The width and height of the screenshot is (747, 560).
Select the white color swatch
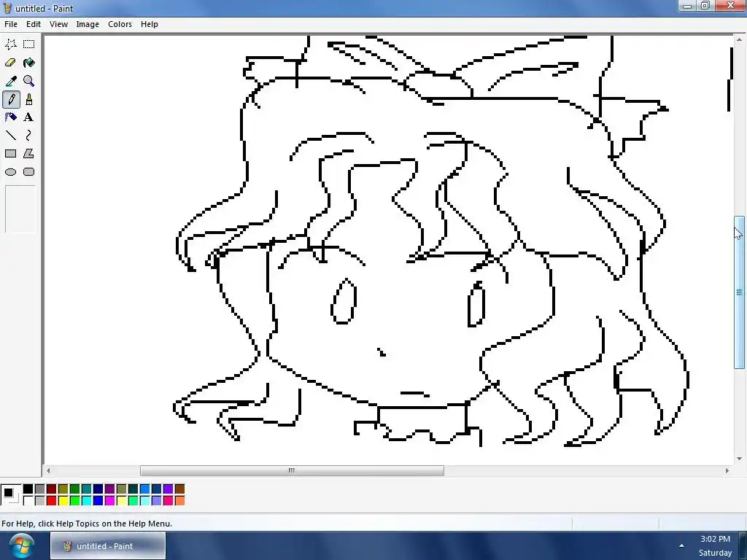point(28,500)
